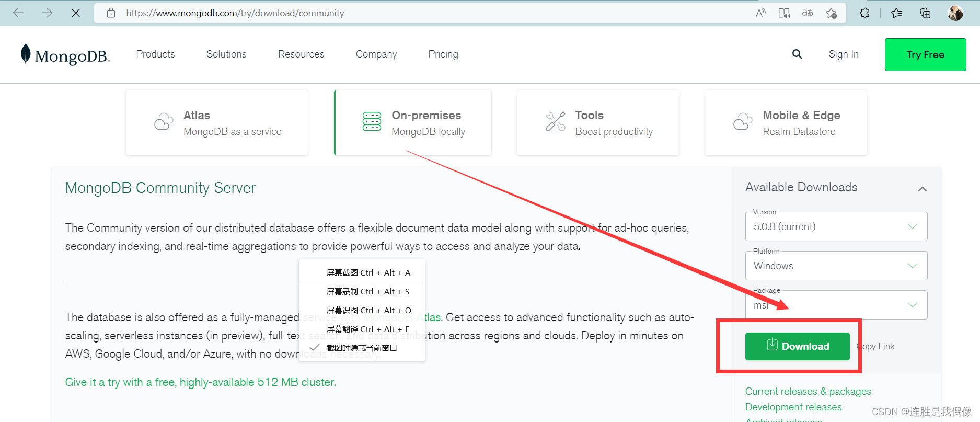Open Current releases & packages link
Screen dimensions: 980x422
click(x=808, y=391)
